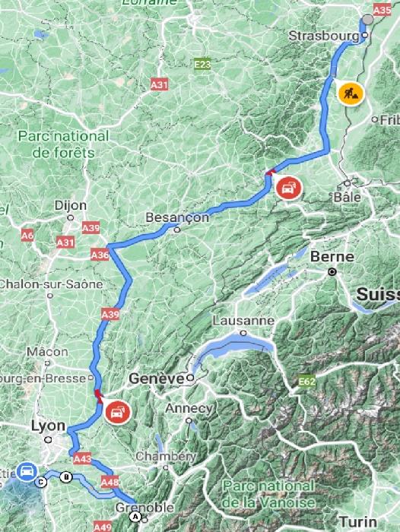
Task: Click the grey endpoint marker above Strasbourg
Action: [367, 20]
